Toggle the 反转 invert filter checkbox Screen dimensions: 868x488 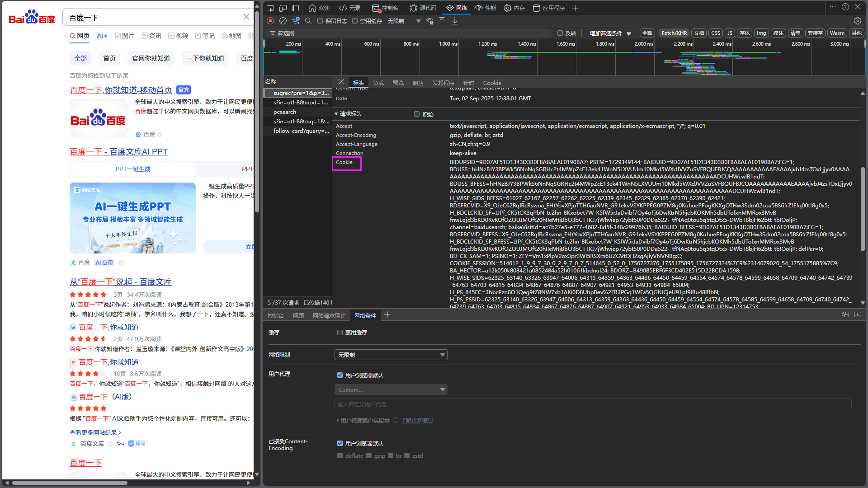coord(560,33)
